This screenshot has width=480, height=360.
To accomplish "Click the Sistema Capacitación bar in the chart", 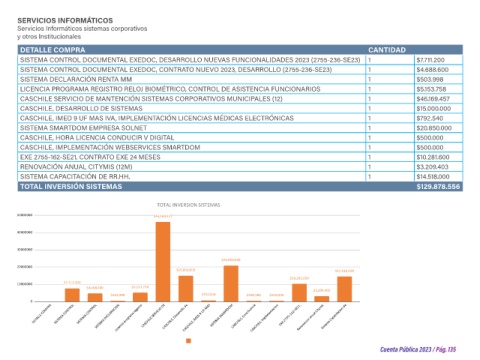I will pos(344,289).
